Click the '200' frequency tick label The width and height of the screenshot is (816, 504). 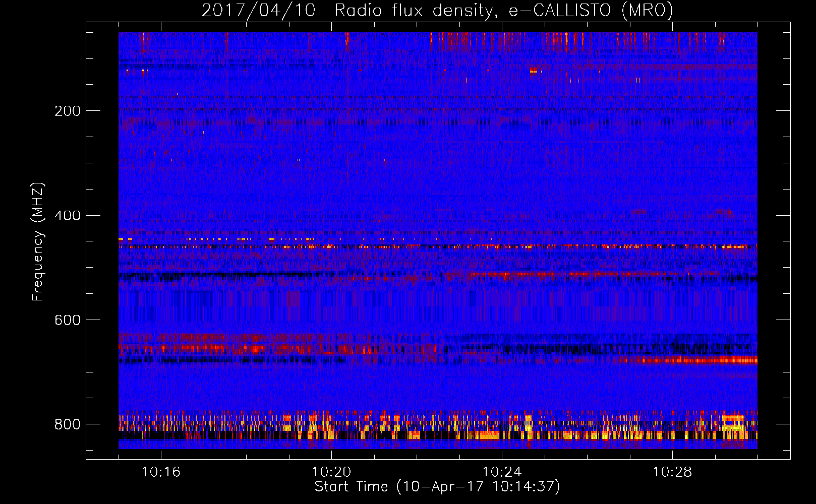(68, 111)
